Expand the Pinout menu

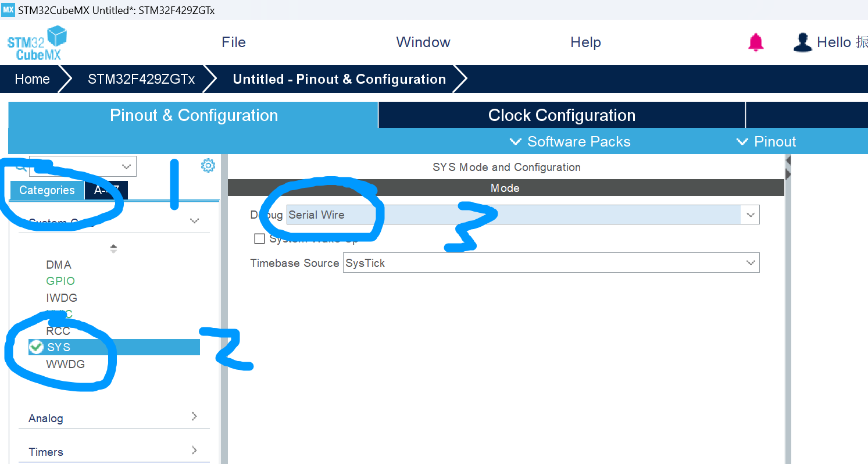(x=766, y=142)
